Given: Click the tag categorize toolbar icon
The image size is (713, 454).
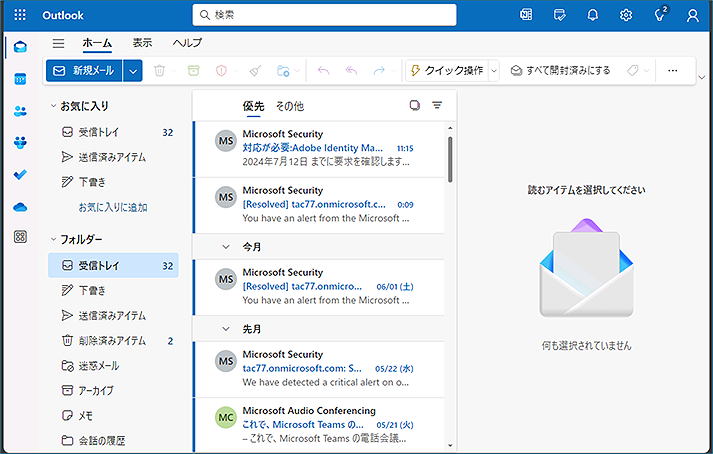Looking at the screenshot, I should pyautogui.click(x=633, y=71).
